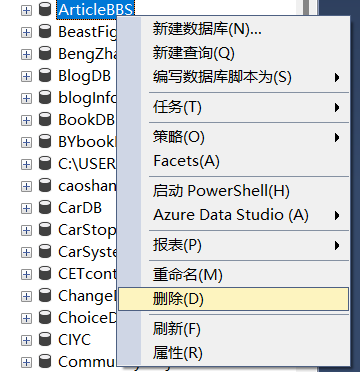360x372 pixels.
Task: Click the C:\USER database cylinder icon
Action: pyautogui.click(x=45, y=164)
